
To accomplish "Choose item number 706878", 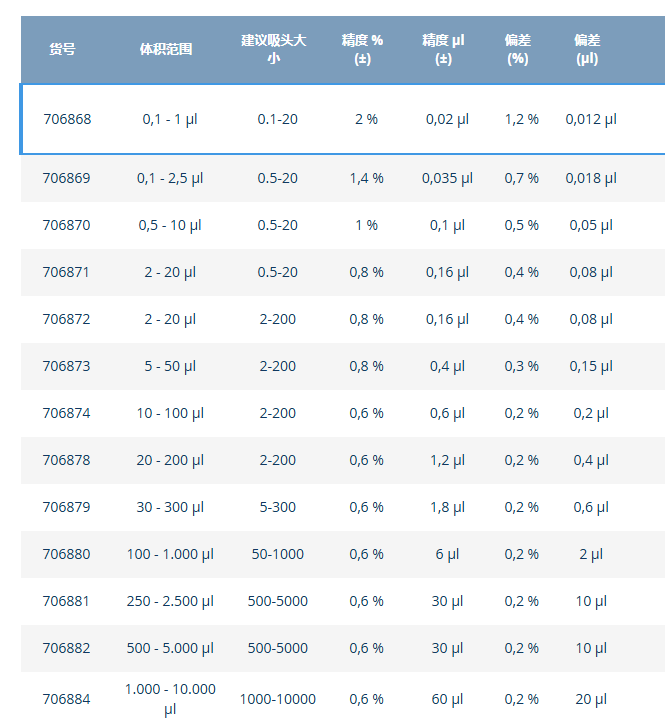I will point(66,460).
